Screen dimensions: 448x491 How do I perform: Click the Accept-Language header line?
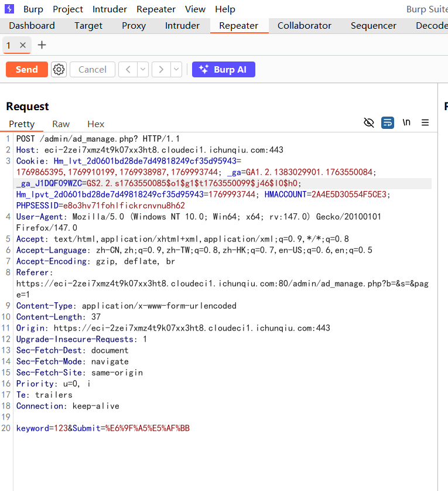click(194, 250)
